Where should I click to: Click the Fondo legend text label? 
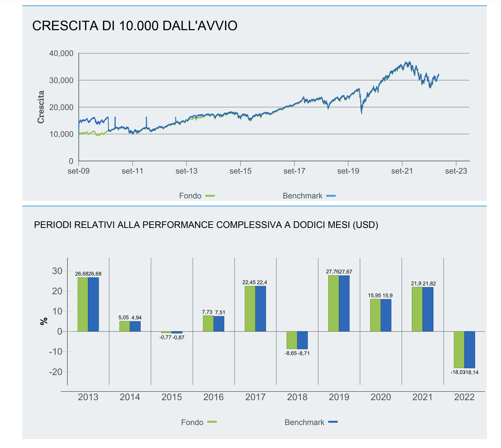click(x=190, y=195)
